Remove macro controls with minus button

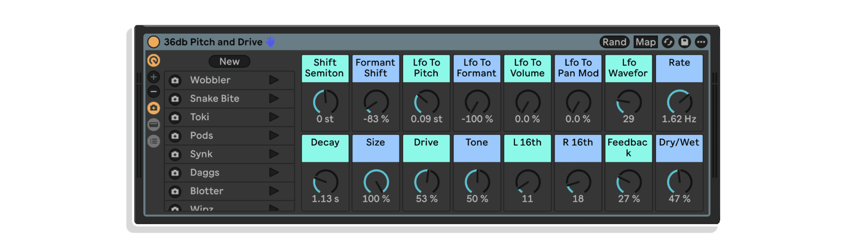(x=154, y=92)
